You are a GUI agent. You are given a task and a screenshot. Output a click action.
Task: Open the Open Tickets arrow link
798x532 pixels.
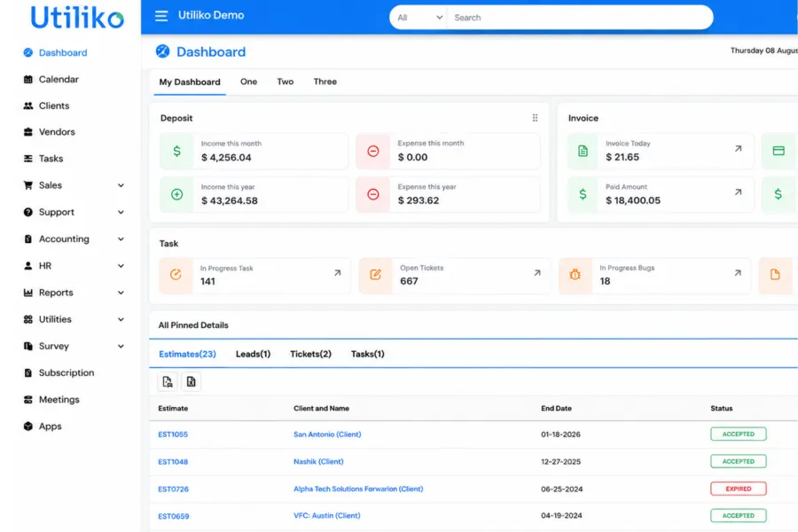coord(537,273)
